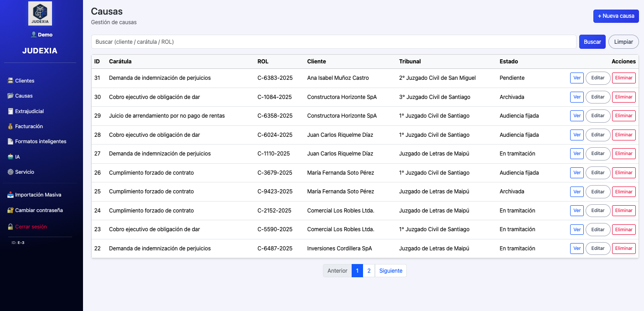The image size is (644, 311).
Task: Delete case 22 using Eliminar
Action: pyautogui.click(x=623, y=249)
